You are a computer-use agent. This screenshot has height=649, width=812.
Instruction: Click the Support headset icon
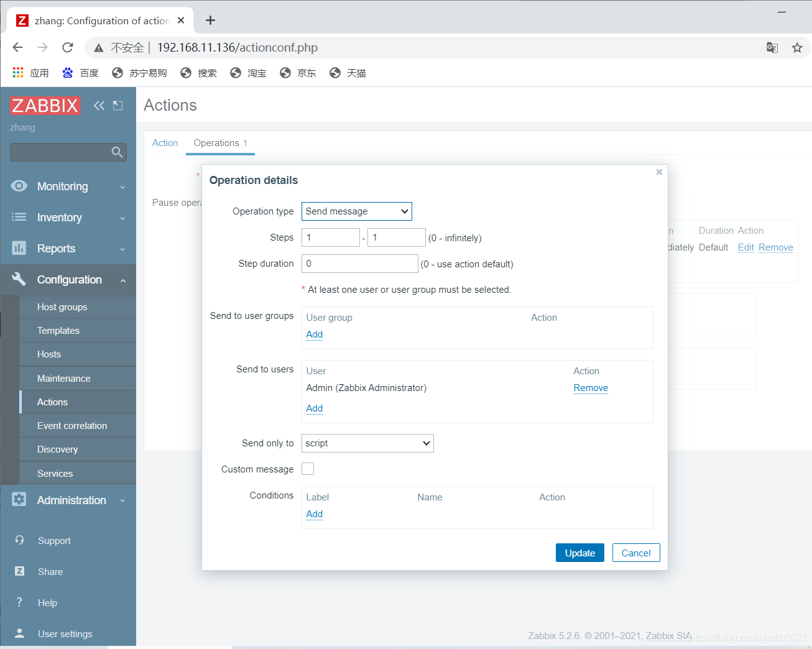tap(20, 540)
